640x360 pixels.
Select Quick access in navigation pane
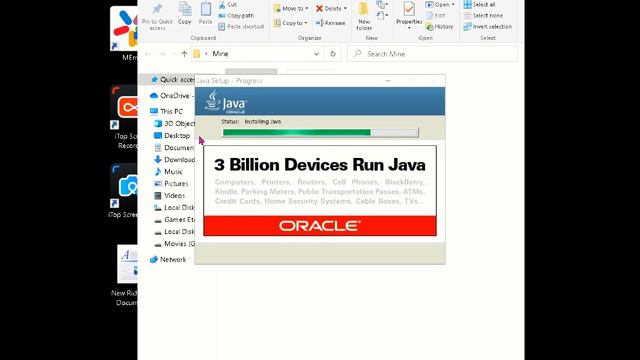pyautogui.click(x=173, y=80)
